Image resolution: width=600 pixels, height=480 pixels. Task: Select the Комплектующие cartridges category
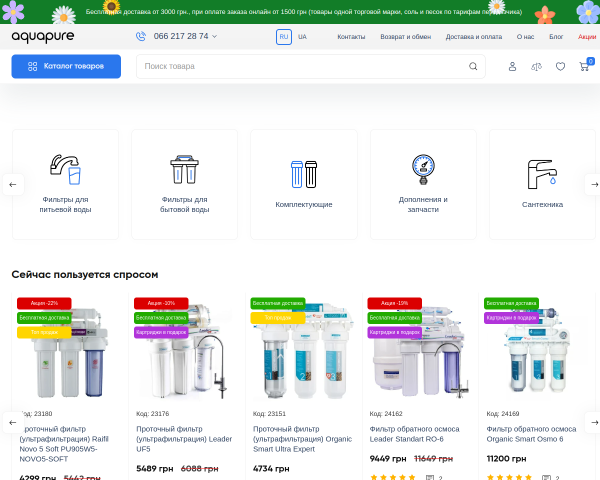304,184
